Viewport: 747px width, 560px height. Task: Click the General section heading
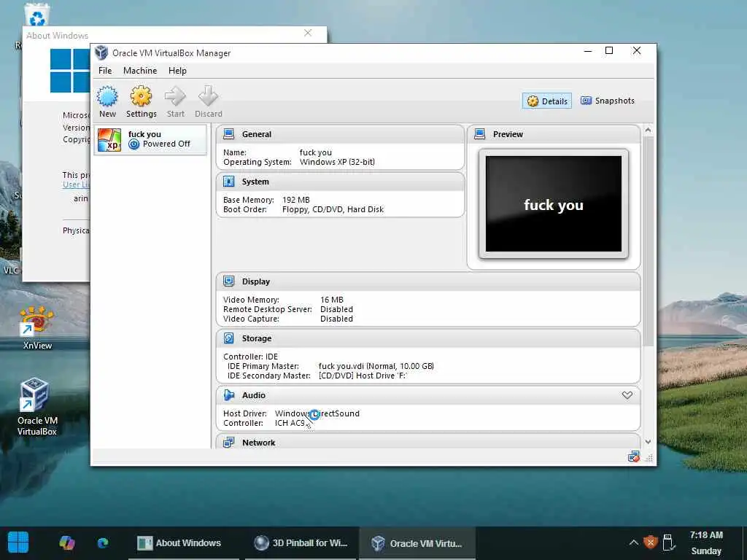point(256,134)
